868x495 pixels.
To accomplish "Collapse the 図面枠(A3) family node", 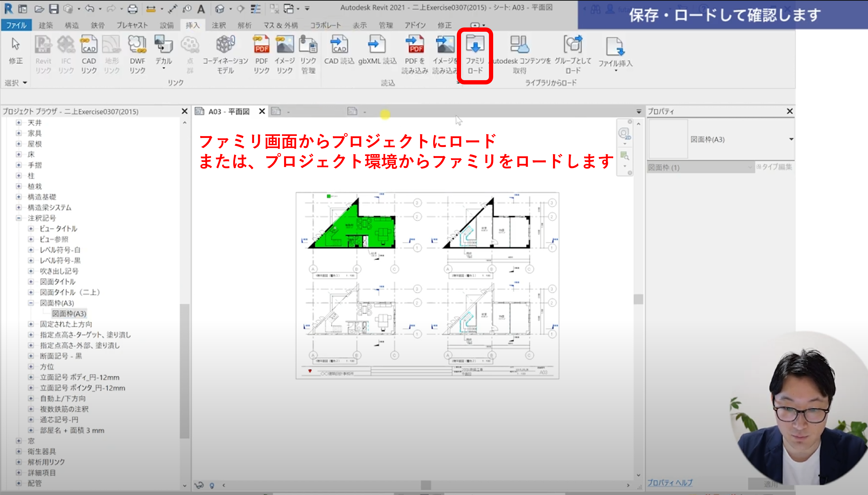I will tap(31, 303).
